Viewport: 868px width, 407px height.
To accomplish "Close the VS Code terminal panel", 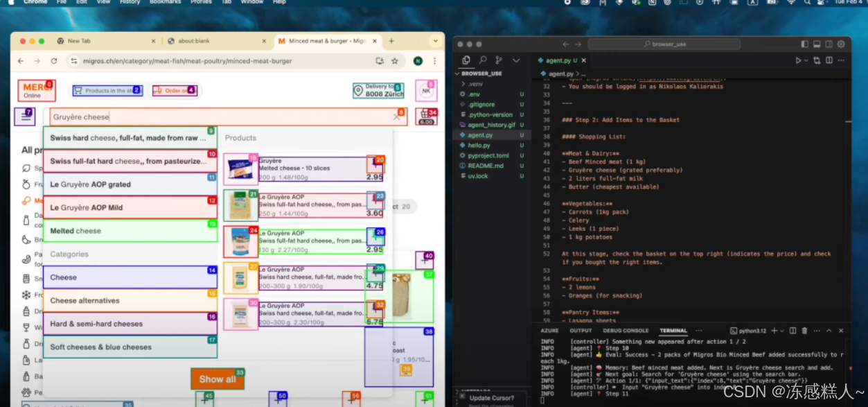I will (841, 331).
